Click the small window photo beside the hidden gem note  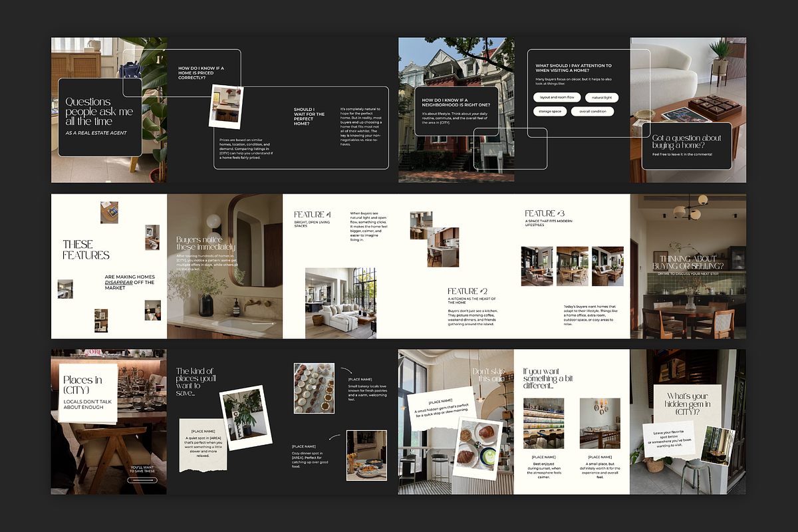pos(718,446)
